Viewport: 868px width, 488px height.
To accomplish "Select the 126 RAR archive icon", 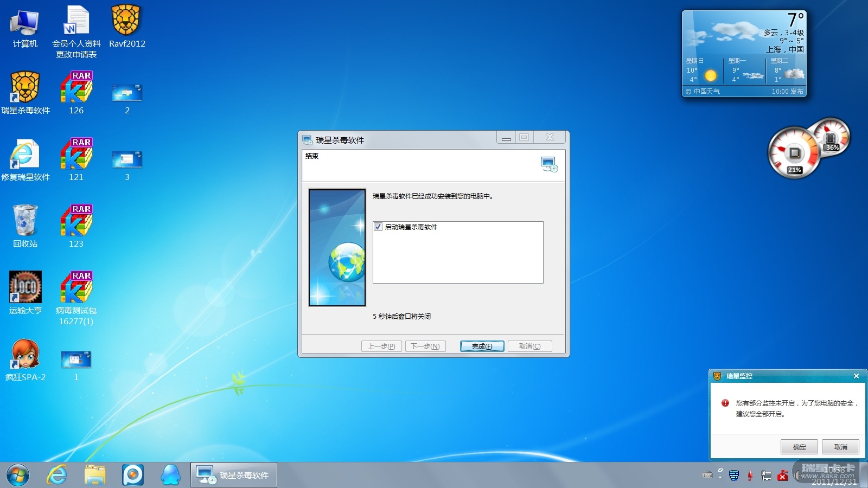I will tap(76, 93).
